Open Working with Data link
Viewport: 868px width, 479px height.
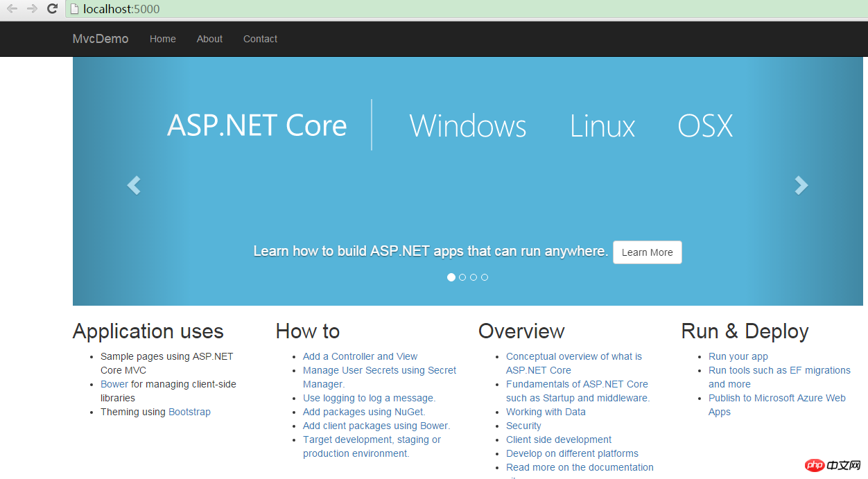[546, 412]
